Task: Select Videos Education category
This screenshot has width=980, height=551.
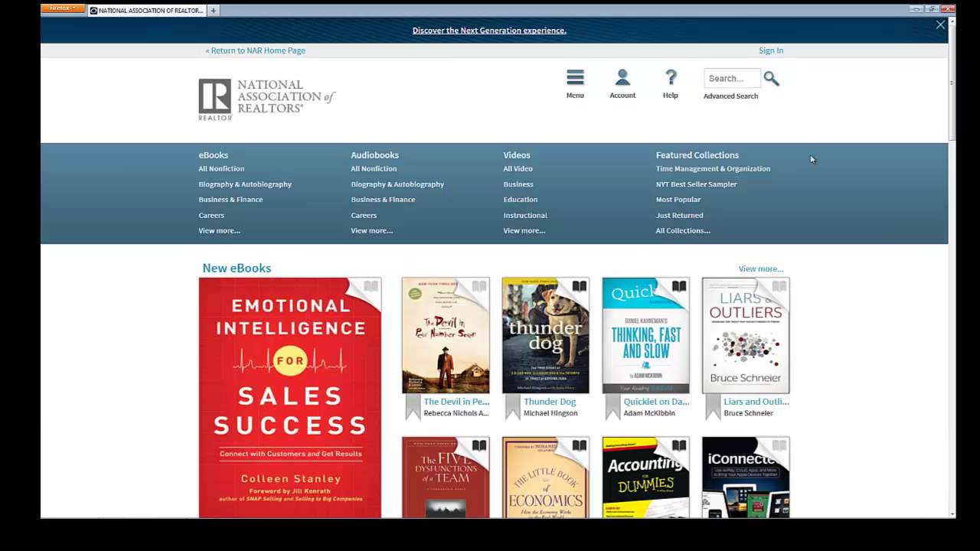Action: pyautogui.click(x=521, y=200)
